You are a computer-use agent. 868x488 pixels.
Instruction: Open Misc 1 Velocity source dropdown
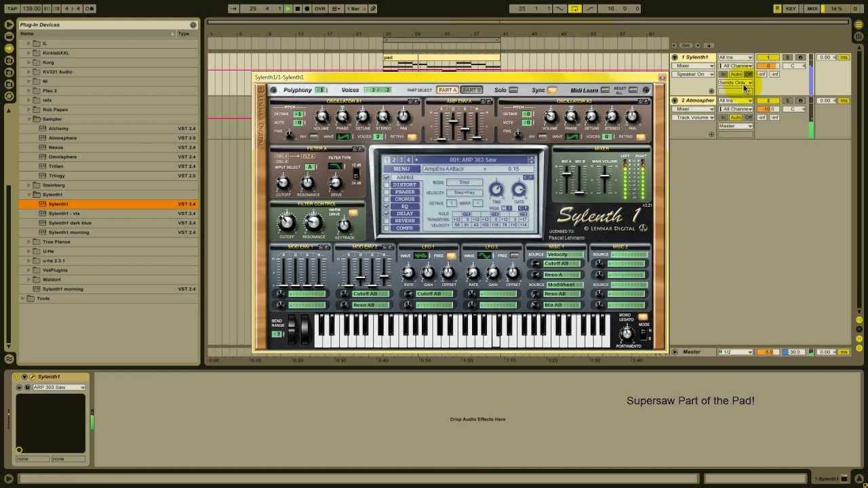tap(565, 255)
